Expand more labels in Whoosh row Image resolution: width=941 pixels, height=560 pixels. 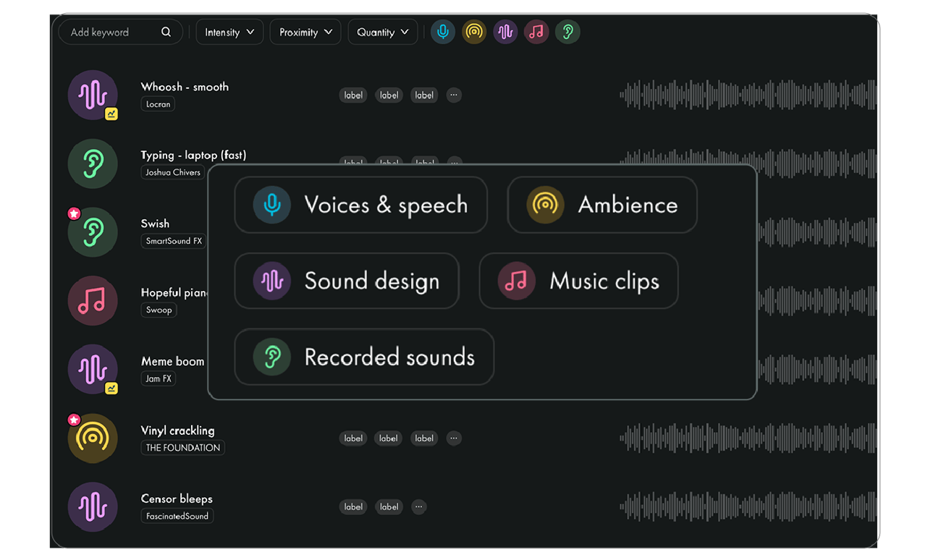454,95
